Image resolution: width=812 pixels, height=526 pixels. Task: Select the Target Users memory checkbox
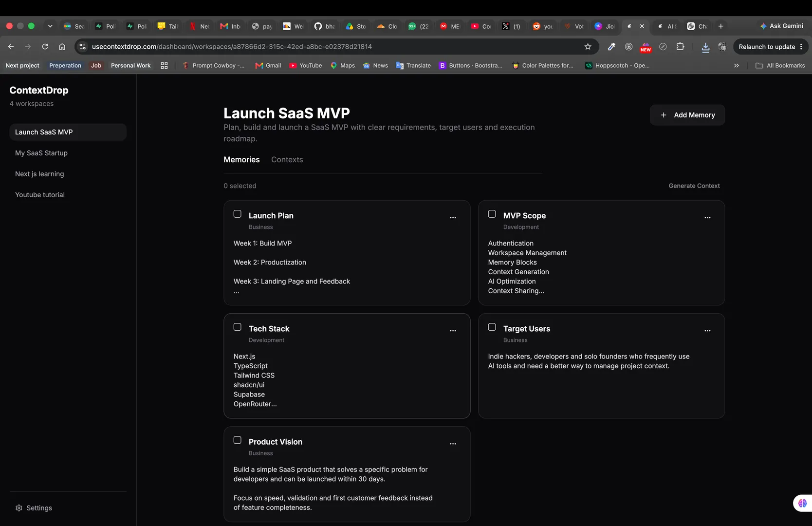tap(492, 327)
